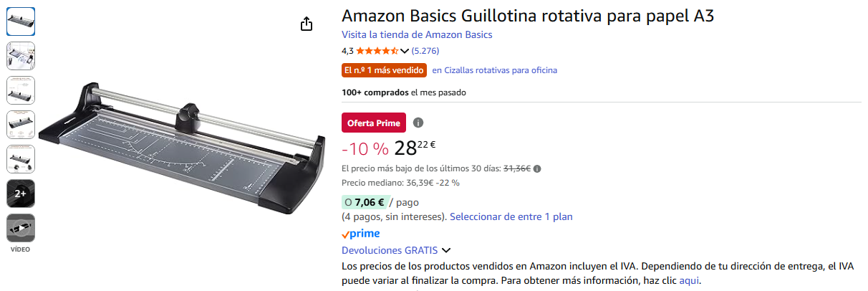Click the star rating icons
Screen dimensions: 868x291
[377, 51]
